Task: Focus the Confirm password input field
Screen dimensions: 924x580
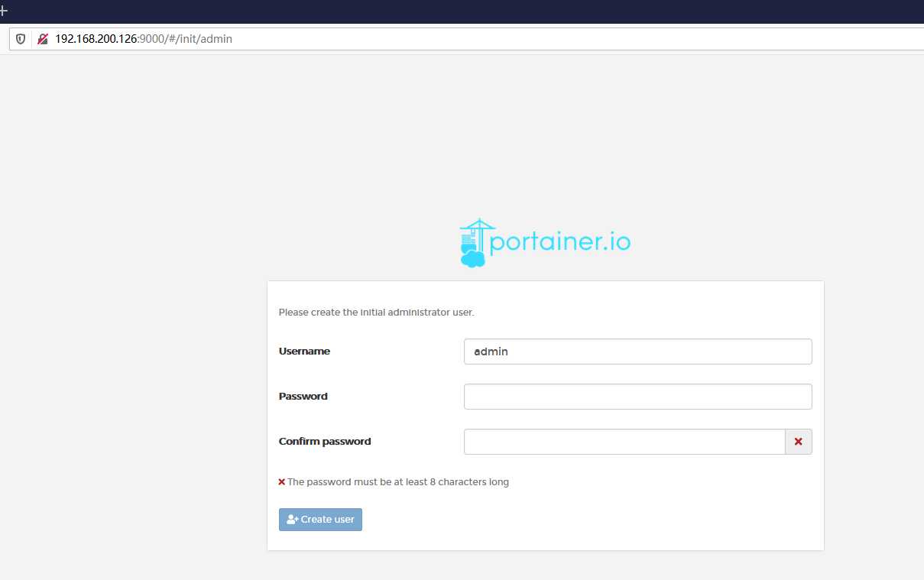Action: pyautogui.click(x=624, y=442)
